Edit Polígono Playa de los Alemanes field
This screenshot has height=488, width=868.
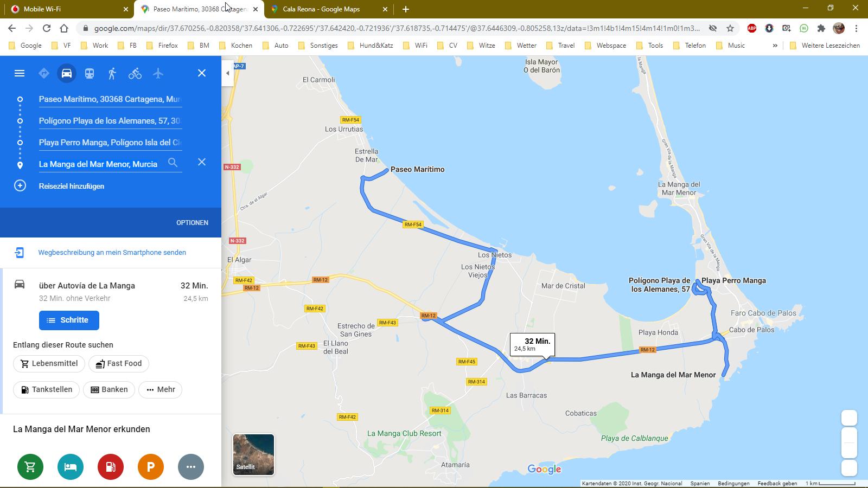click(110, 121)
